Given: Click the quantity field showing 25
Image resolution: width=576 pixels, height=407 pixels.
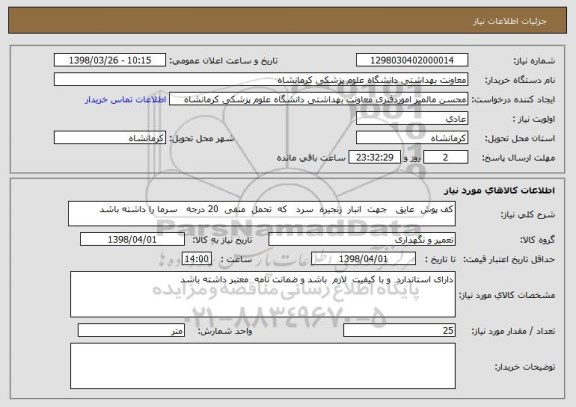Looking at the screenshot, I should 399,331.
